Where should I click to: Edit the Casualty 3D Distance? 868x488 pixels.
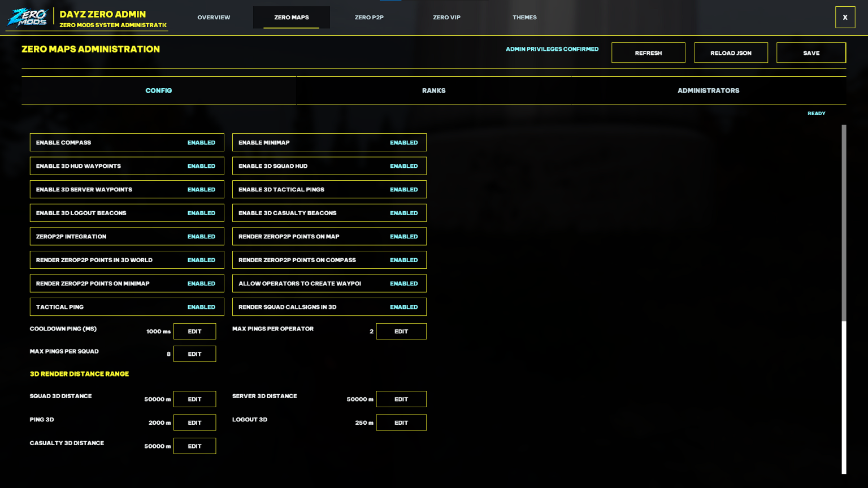click(194, 446)
